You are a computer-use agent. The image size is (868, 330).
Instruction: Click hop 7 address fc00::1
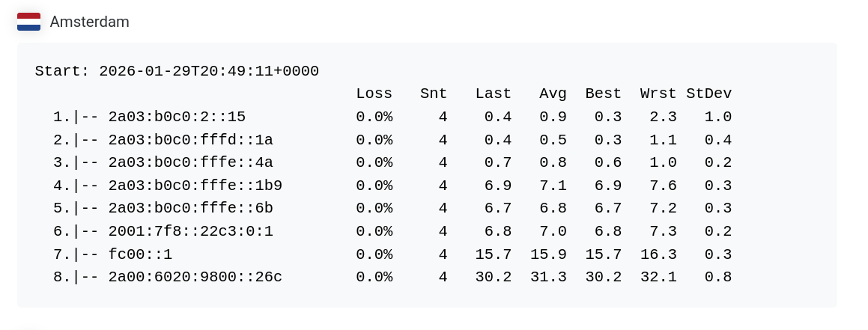141,254
